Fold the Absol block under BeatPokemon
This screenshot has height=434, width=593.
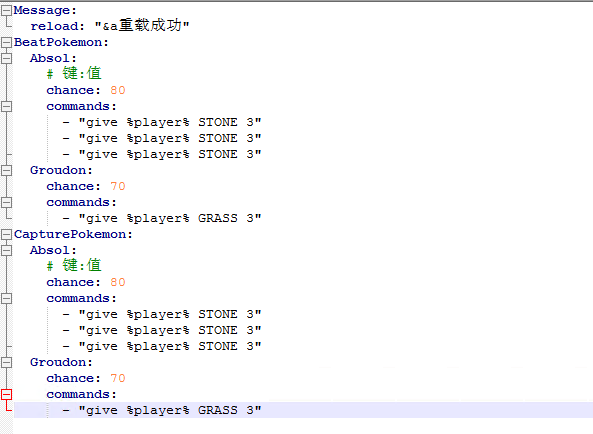pyautogui.click(x=6, y=58)
